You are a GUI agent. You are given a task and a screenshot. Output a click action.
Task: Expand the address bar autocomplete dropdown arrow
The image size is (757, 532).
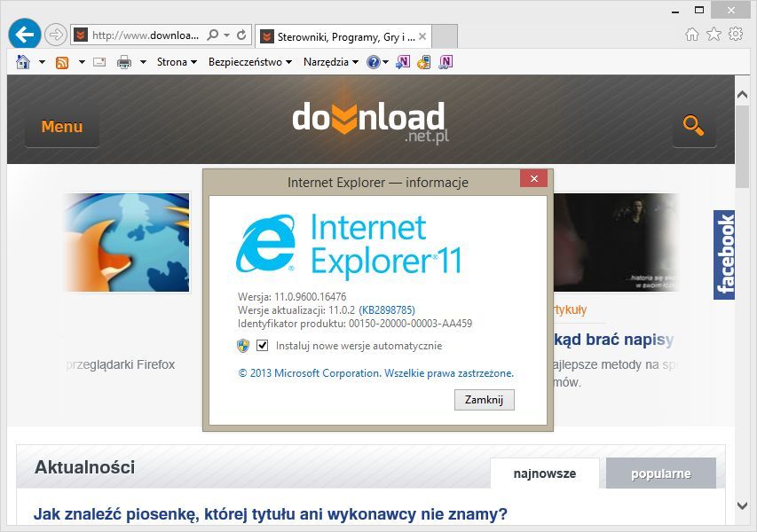(x=226, y=35)
